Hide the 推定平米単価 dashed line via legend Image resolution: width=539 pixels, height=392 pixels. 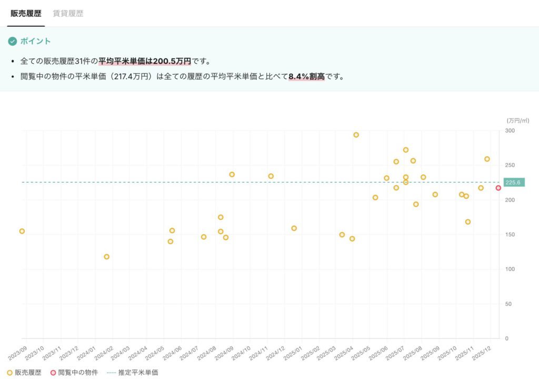tap(137, 373)
